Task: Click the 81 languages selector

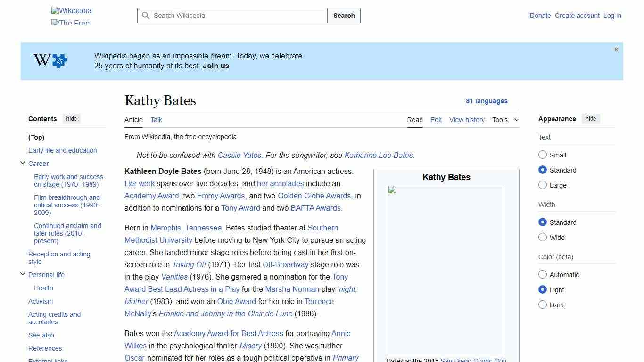Action: point(487,101)
